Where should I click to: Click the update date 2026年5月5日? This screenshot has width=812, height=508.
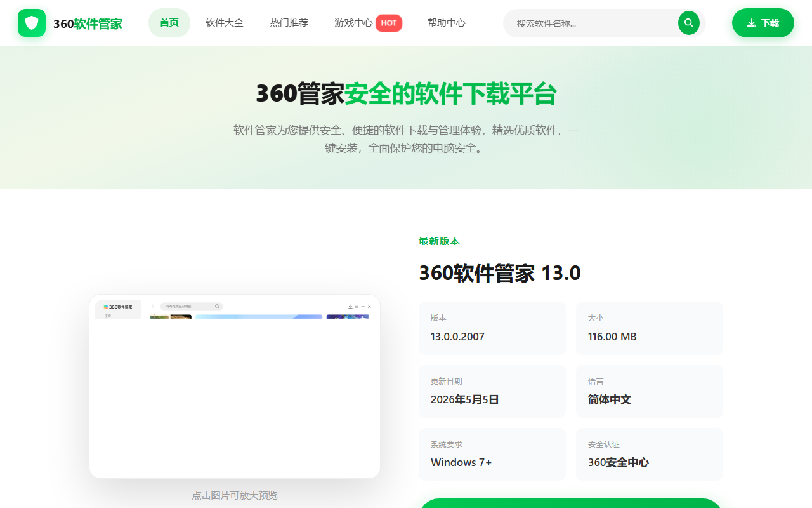[x=465, y=399]
